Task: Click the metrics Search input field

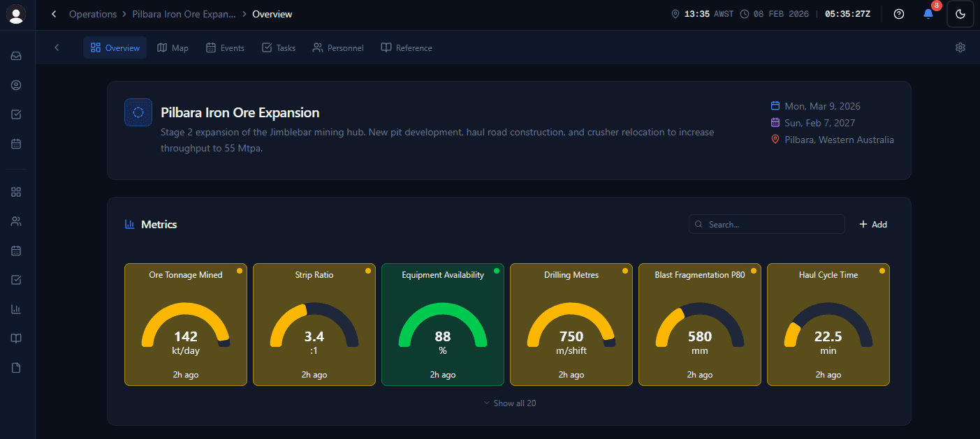Action: pyautogui.click(x=766, y=224)
